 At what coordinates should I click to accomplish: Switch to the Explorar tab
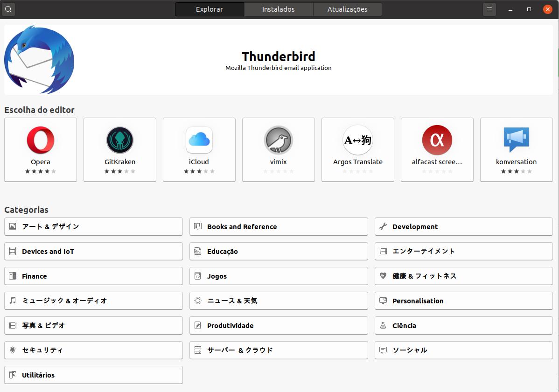pyautogui.click(x=210, y=9)
